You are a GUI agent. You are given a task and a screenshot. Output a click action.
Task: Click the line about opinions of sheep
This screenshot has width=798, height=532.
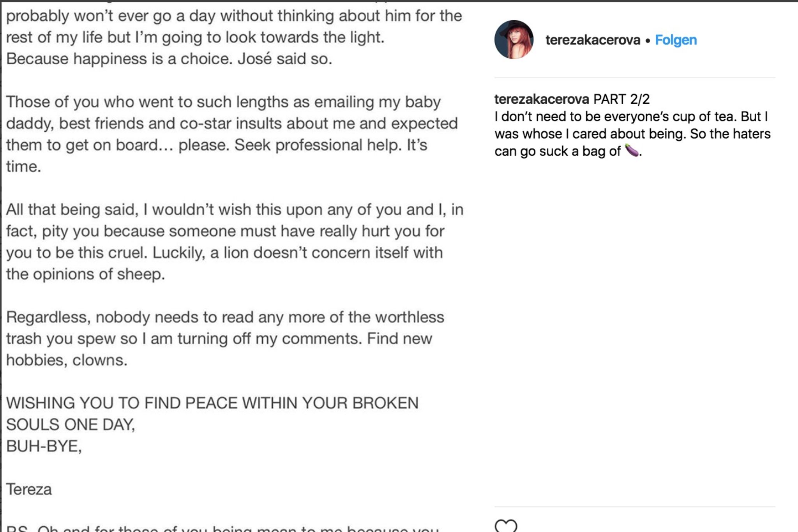(86, 274)
